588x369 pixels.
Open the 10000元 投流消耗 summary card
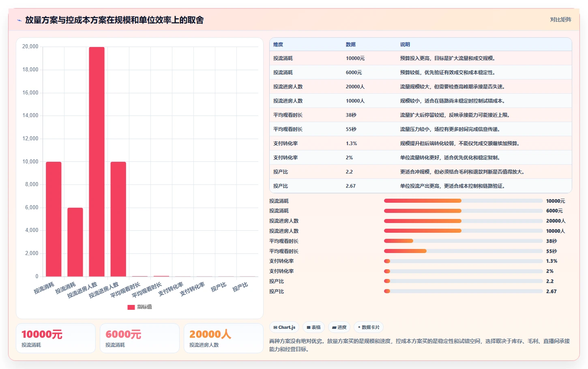click(x=56, y=338)
